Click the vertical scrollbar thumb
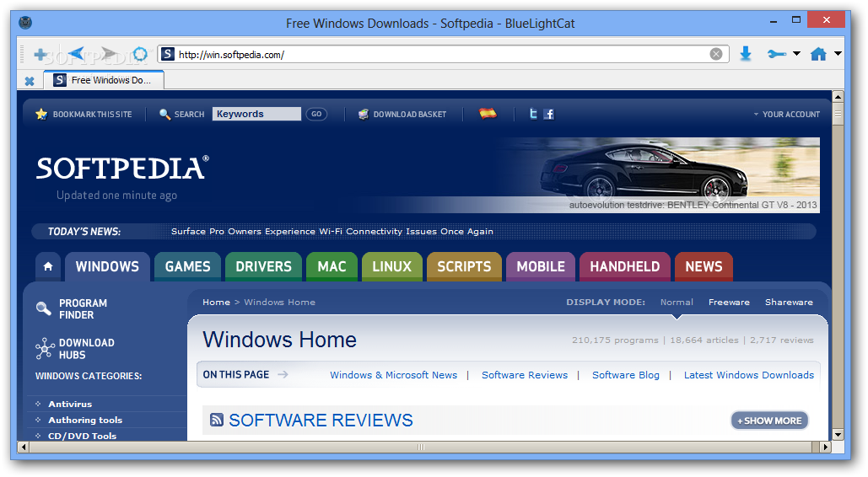Screen dimensions: 868x477 [x=838, y=115]
